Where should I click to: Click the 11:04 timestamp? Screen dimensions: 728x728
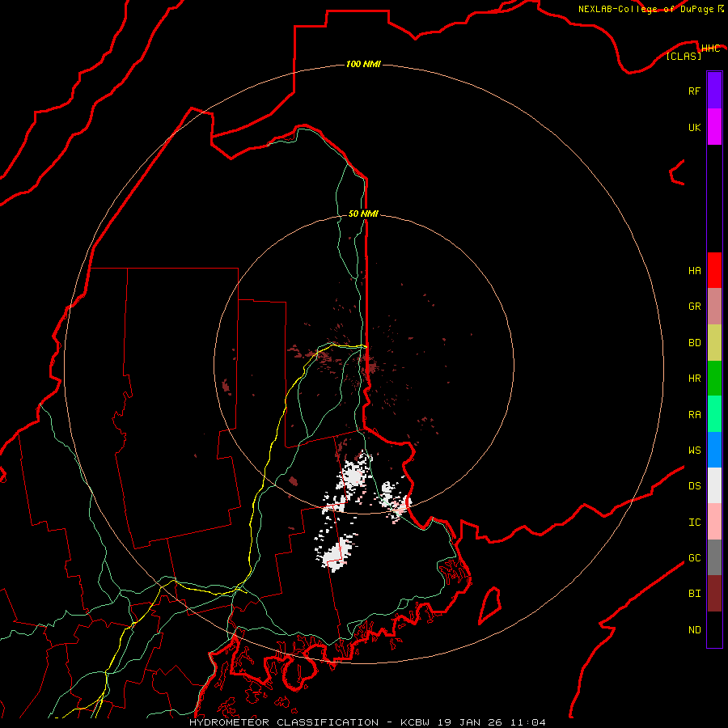click(x=527, y=722)
